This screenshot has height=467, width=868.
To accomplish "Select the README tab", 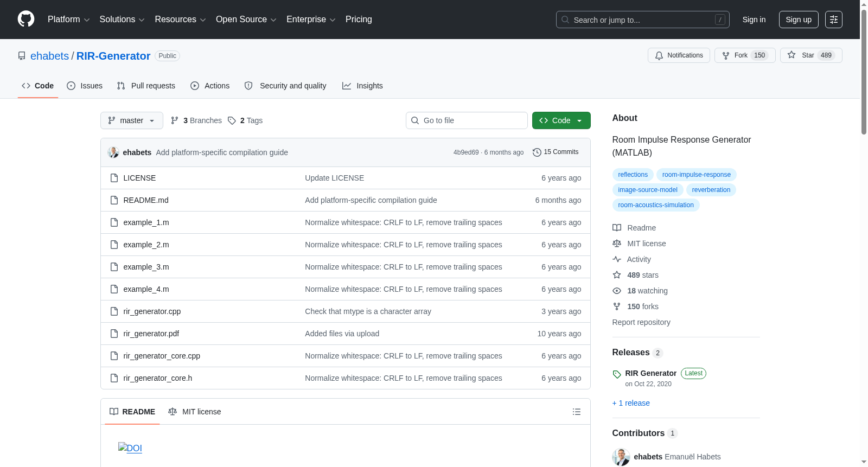I will click(x=132, y=412).
